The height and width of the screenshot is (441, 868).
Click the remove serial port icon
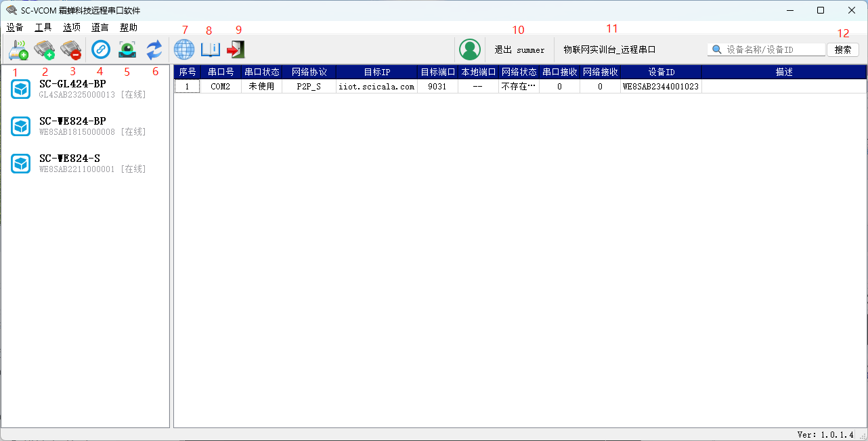point(70,49)
